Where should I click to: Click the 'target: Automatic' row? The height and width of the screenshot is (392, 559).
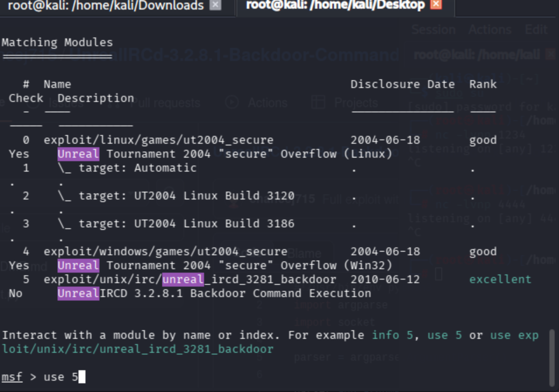coord(137,168)
